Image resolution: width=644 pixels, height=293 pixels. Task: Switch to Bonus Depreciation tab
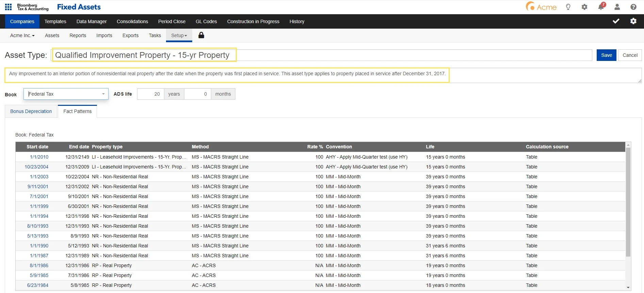pos(31,111)
